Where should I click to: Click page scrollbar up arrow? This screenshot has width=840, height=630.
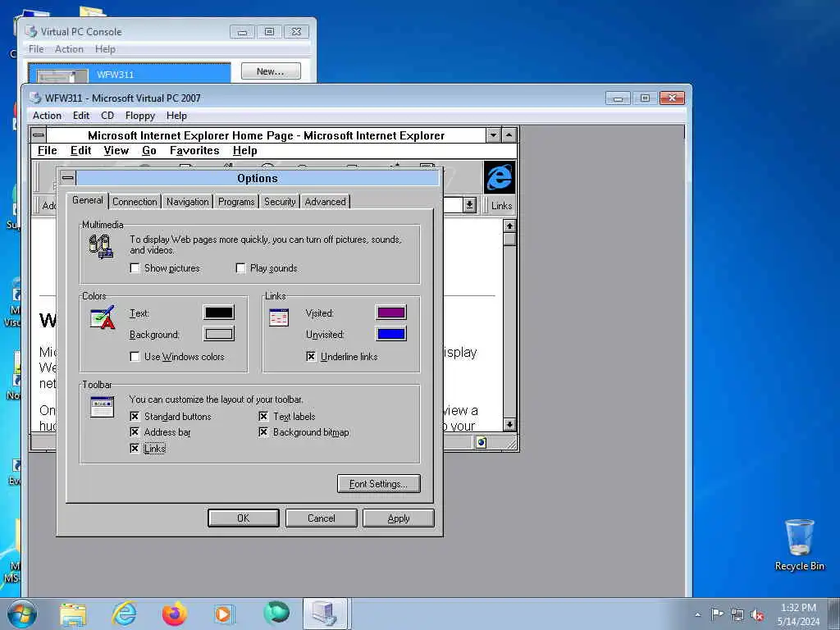click(509, 226)
